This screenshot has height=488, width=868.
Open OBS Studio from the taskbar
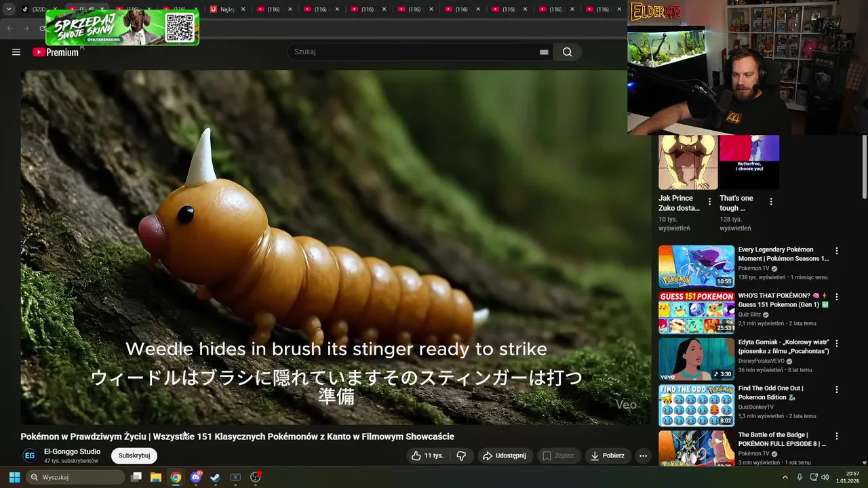click(x=256, y=477)
